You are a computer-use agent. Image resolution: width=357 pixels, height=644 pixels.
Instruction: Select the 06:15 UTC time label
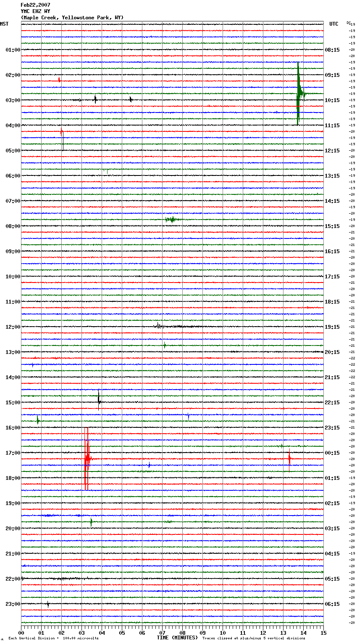(332, 604)
